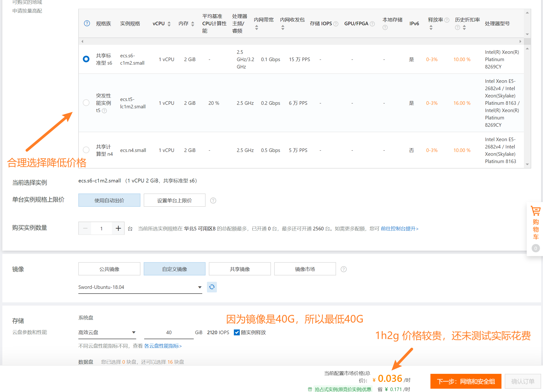Screen dimensions: 543x392
Task: Click the refresh image list icon
Action: tap(212, 287)
